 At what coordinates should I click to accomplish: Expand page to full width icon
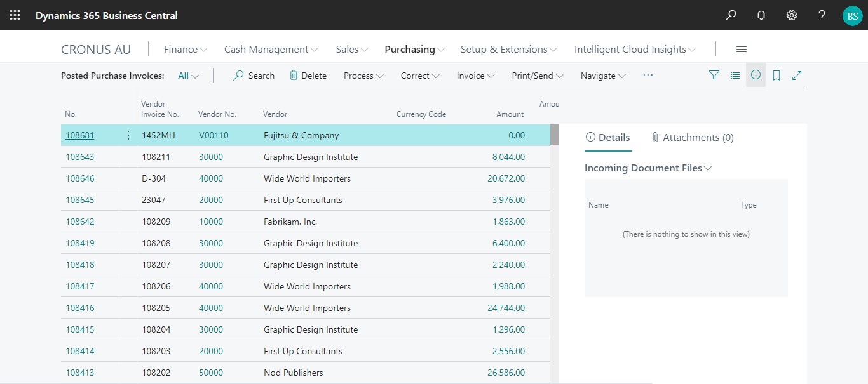797,76
